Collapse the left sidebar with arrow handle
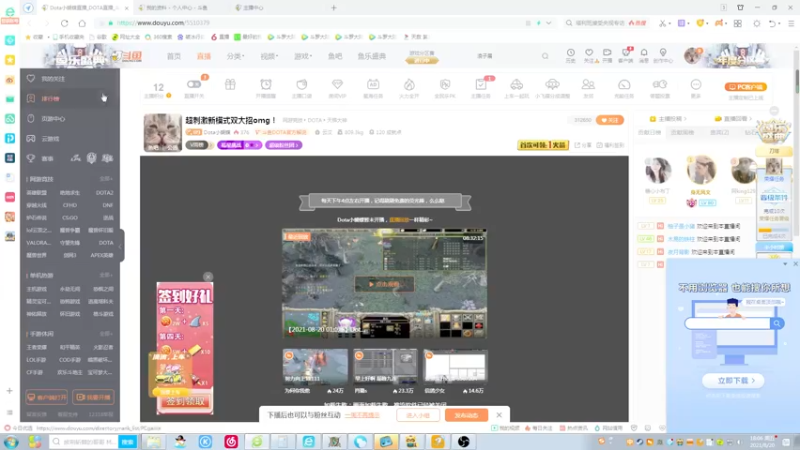 click(x=121, y=246)
